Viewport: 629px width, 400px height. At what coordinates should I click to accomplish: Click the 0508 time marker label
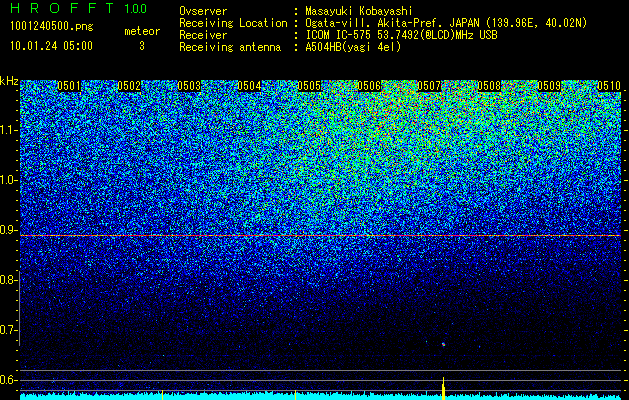point(489,86)
